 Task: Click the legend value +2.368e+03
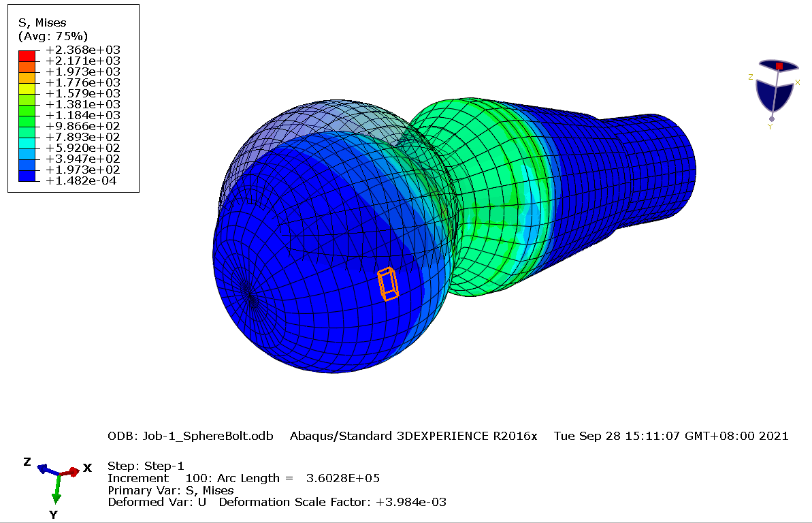(x=83, y=50)
